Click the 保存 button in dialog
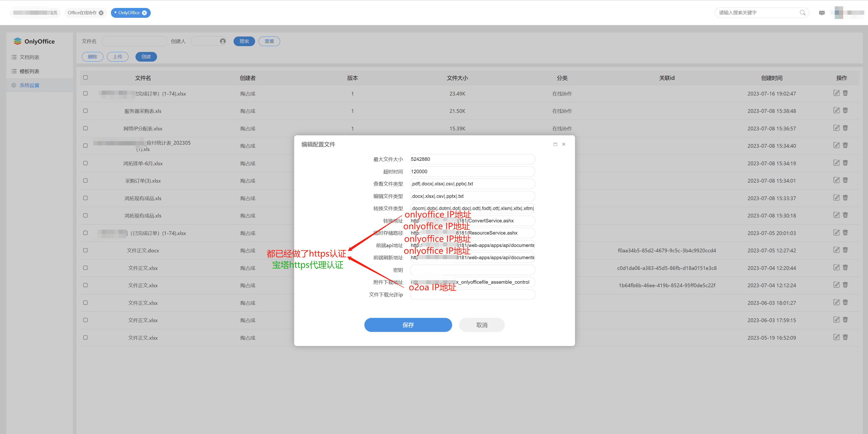Image resolution: width=868 pixels, height=434 pixels. (408, 325)
